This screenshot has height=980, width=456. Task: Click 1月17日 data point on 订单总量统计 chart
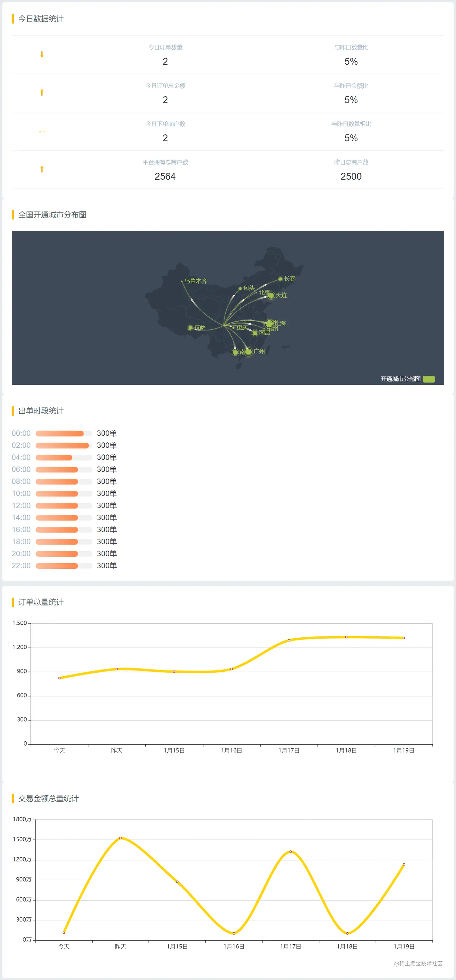pyautogui.click(x=289, y=640)
